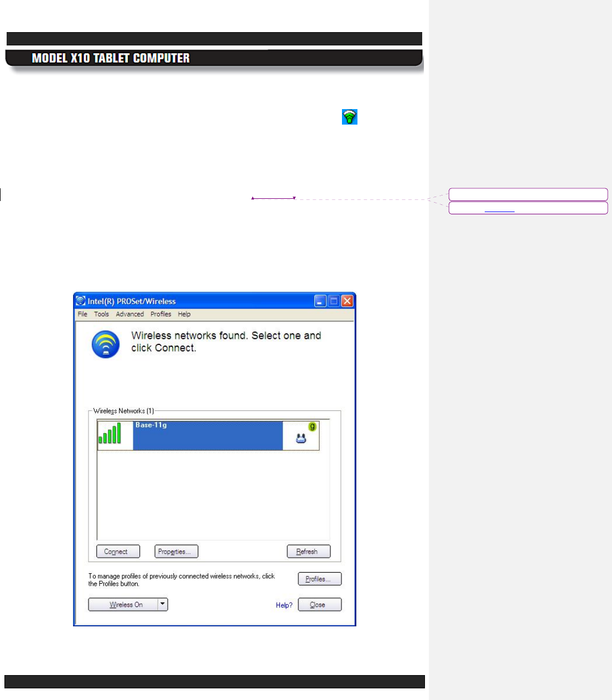The image size is (612, 700).
Task: Click the 'Wireless networks found' message text
Action: coord(226,342)
